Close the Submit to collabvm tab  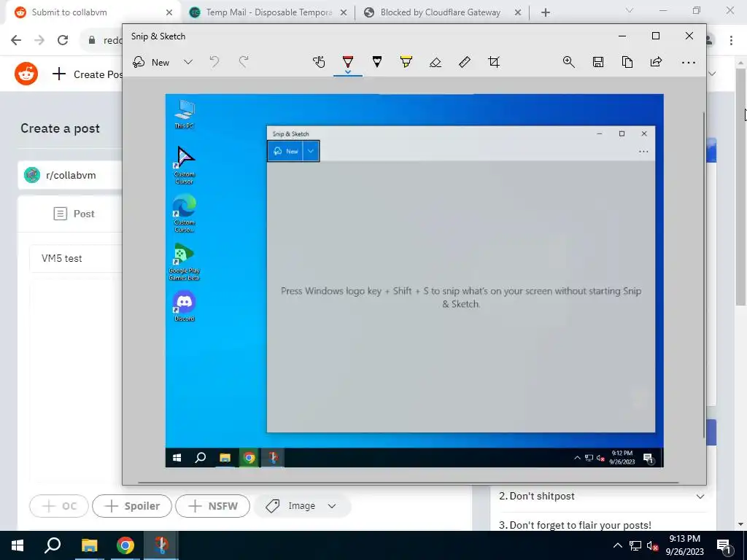tap(169, 12)
